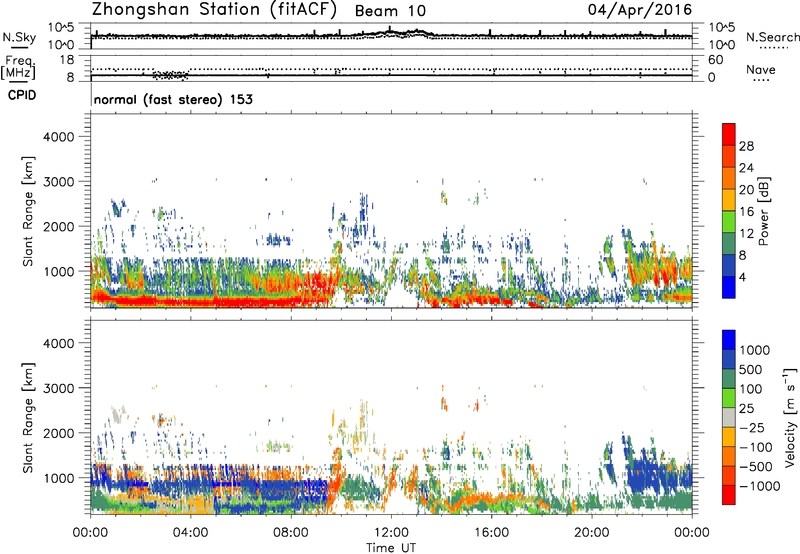
Task: Select the "24" tick on the Power colorbar
Action: [746, 168]
